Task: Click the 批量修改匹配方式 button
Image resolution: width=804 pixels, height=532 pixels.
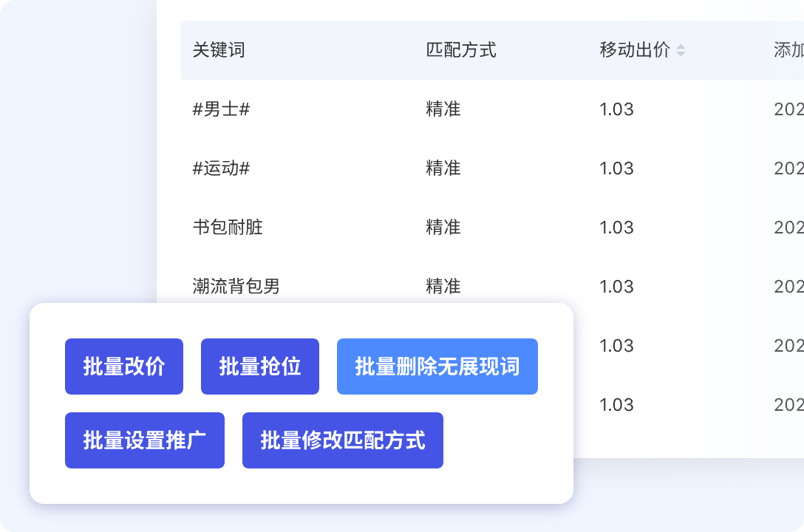Action: (342, 440)
